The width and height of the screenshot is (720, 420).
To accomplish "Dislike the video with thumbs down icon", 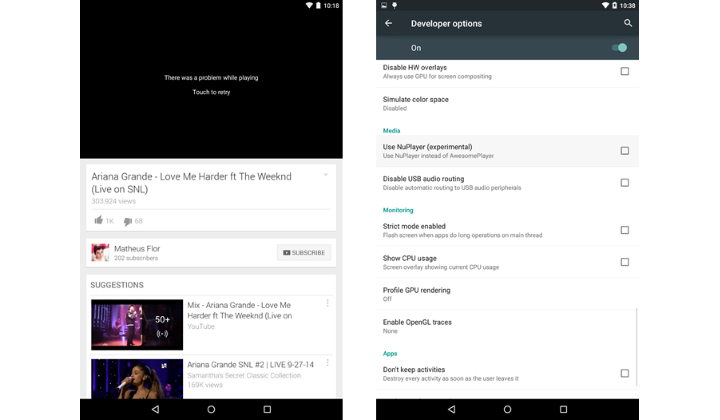I will [x=128, y=221].
